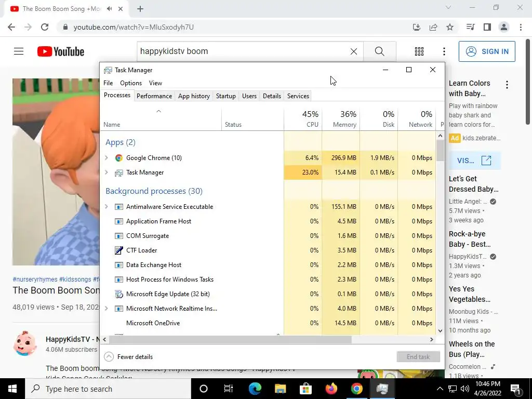532x399 pixels.
Task: Open Microsoft Store from the taskbar
Action: coord(305,389)
